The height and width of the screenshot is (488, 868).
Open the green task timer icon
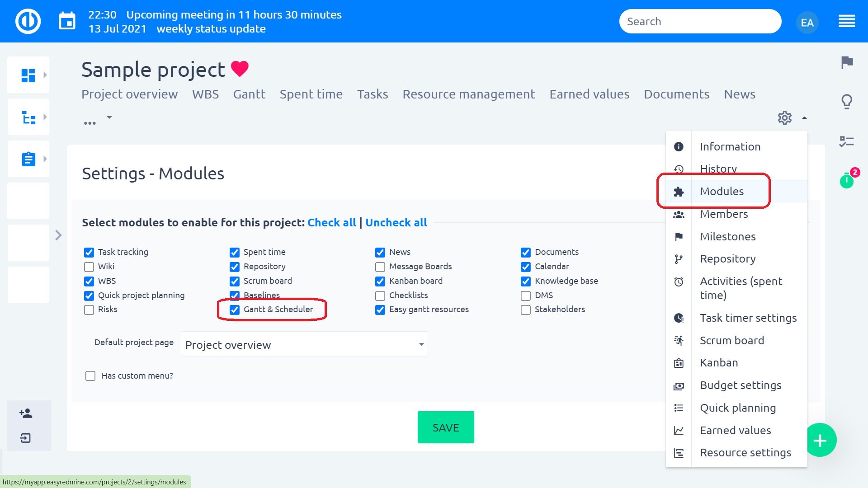(846, 181)
